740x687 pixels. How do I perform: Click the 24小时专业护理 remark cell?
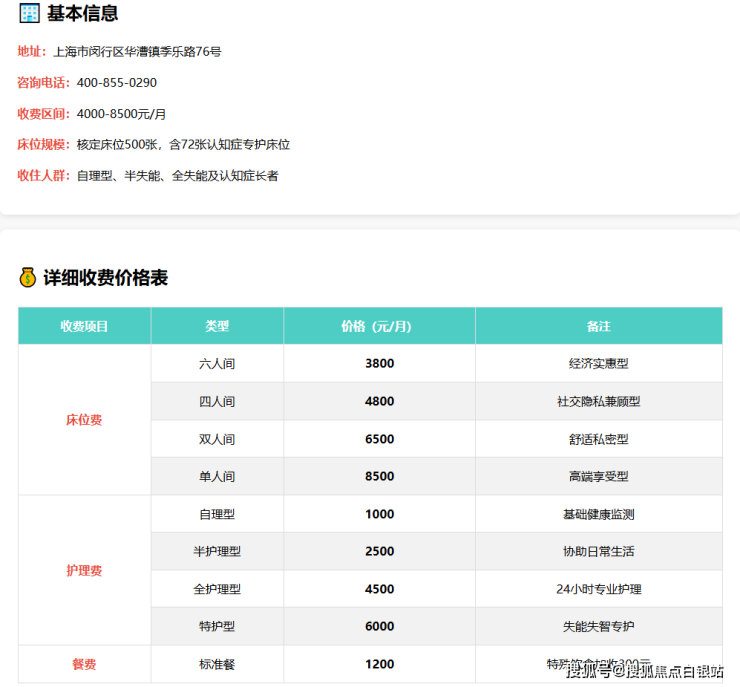click(x=598, y=589)
